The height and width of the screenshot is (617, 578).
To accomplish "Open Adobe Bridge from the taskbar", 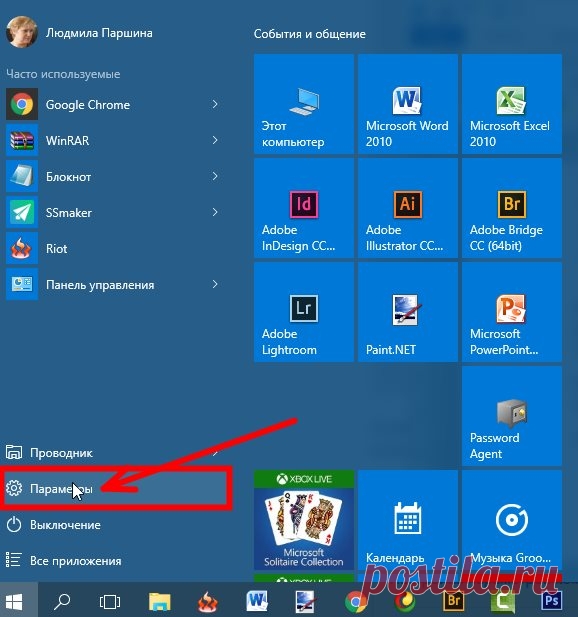I will point(454,600).
